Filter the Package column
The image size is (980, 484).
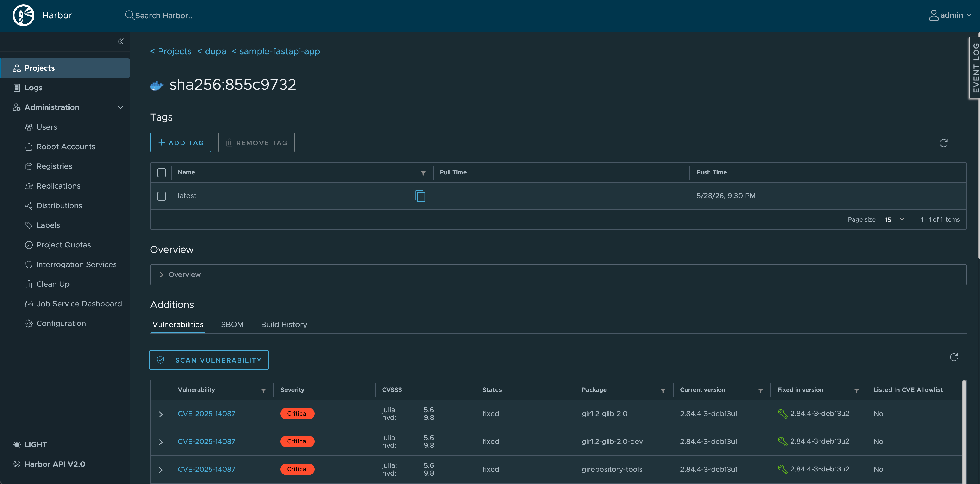[663, 390]
